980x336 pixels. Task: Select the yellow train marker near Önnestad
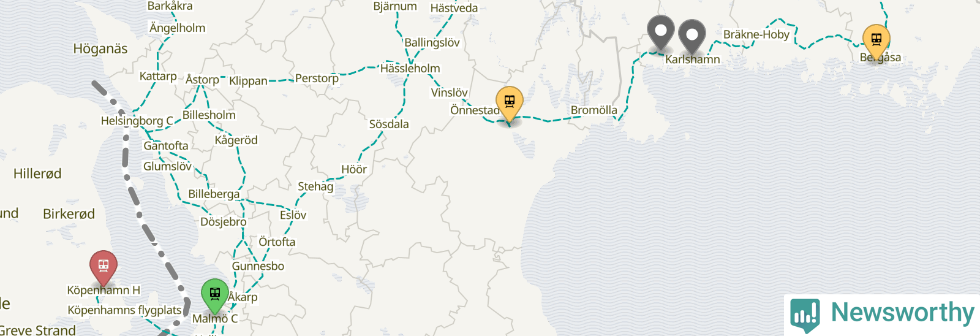pos(510,104)
